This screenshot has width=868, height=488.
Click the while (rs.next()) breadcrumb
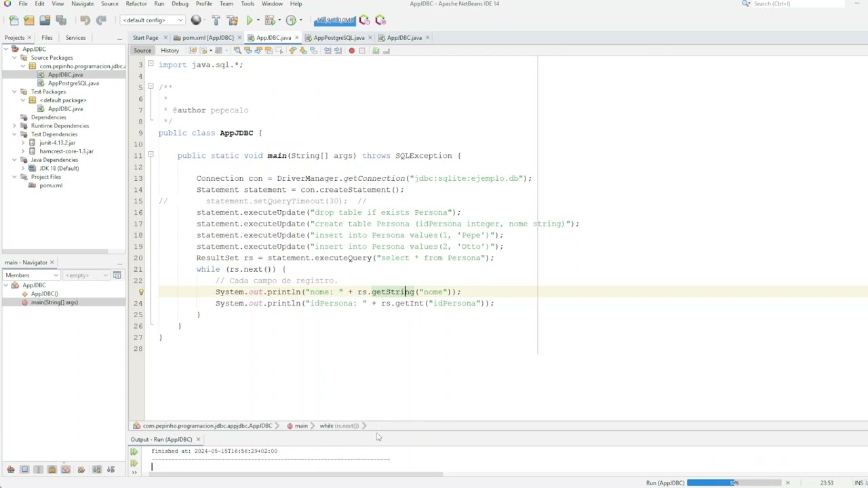tap(339, 426)
